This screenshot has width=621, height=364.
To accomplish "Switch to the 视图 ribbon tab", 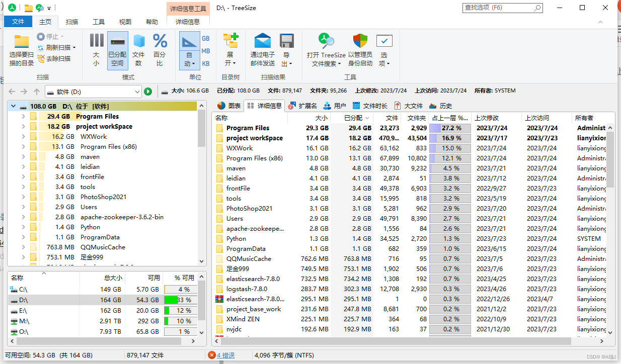I will [x=124, y=22].
